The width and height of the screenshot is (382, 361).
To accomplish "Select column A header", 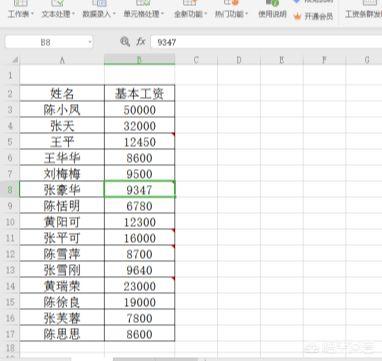I will [x=62, y=60].
